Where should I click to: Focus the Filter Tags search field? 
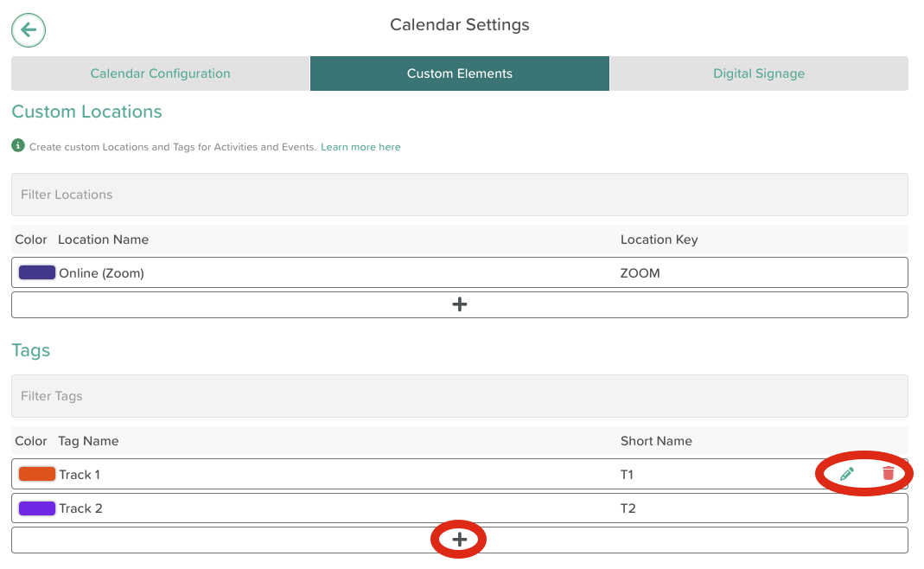pyautogui.click(x=460, y=396)
